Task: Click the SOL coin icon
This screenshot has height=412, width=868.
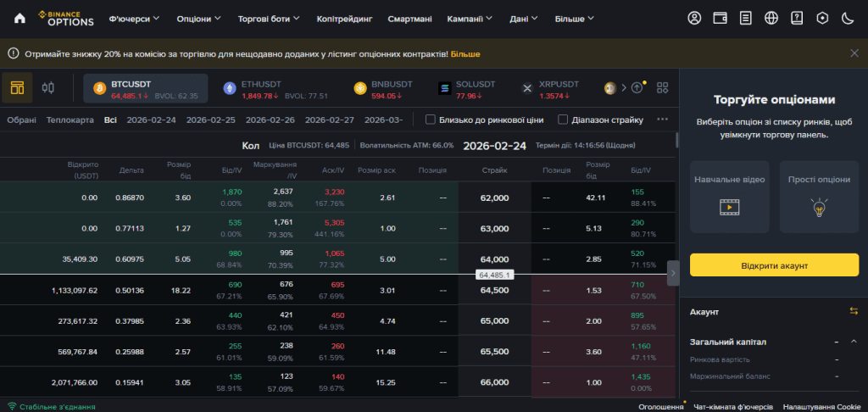Action: tap(444, 89)
